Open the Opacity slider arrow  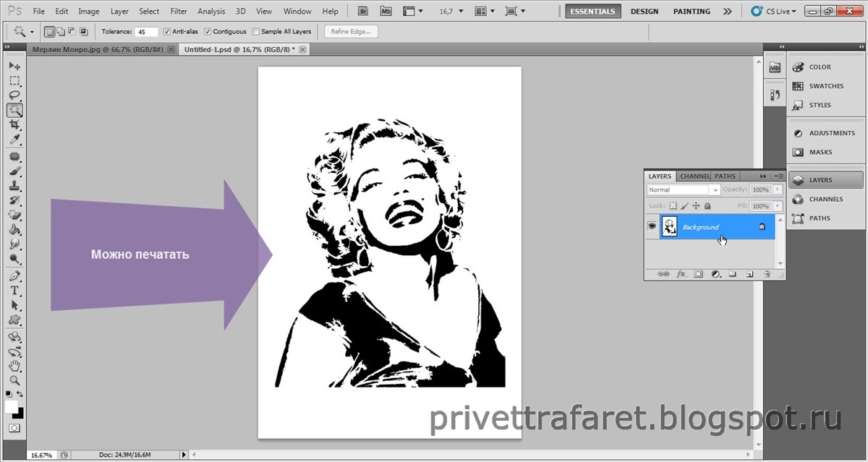click(x=778, y=189)
